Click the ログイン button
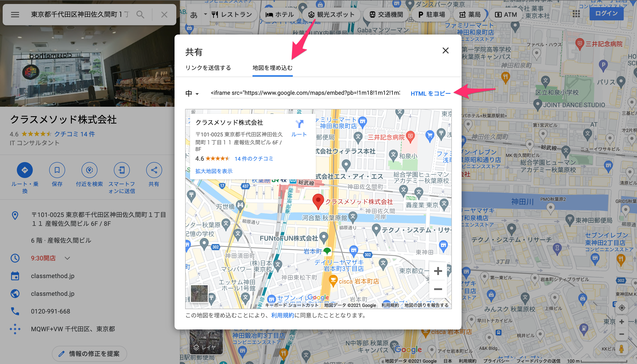The width and height of the screenshot is (637, 364). point(606,14)
